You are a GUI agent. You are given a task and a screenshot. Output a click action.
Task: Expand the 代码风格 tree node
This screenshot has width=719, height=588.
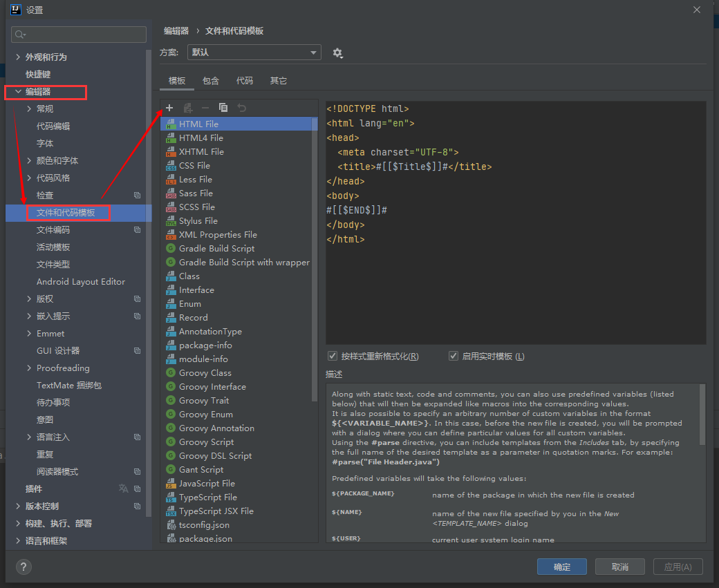(x=29, y=178)
